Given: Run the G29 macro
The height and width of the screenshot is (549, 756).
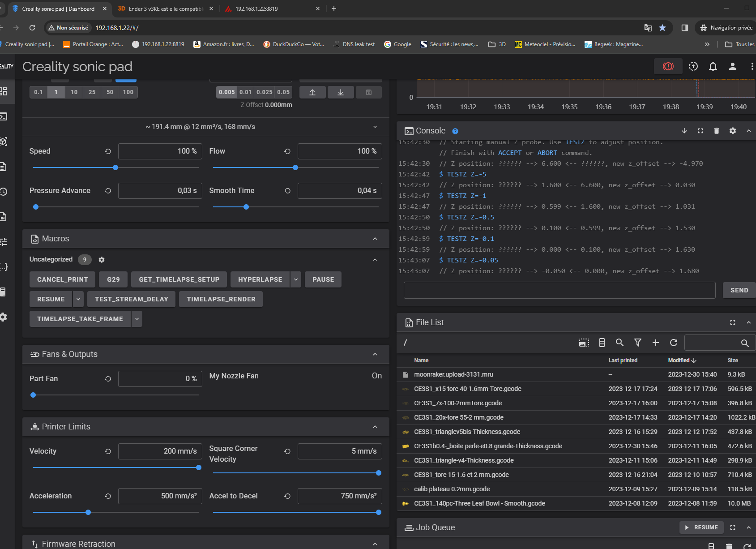Looking at the screenshot, I should 113,279.
